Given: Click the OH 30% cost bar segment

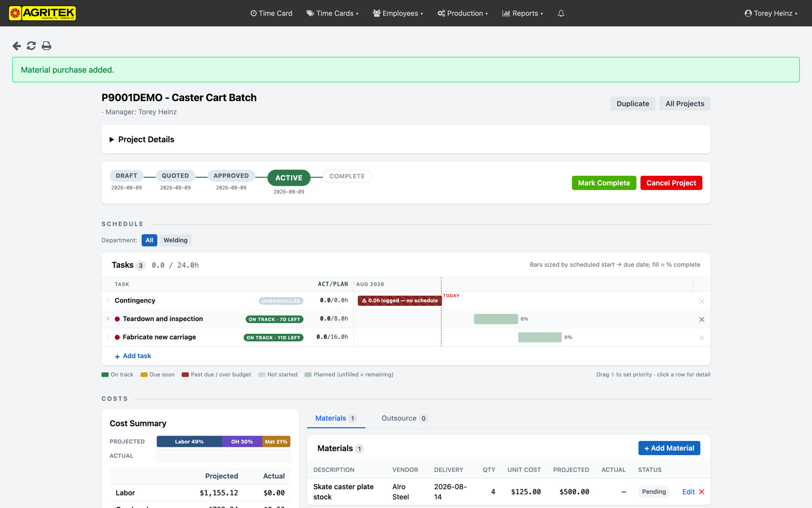Looking at the screenshot, I should [242, 441].
